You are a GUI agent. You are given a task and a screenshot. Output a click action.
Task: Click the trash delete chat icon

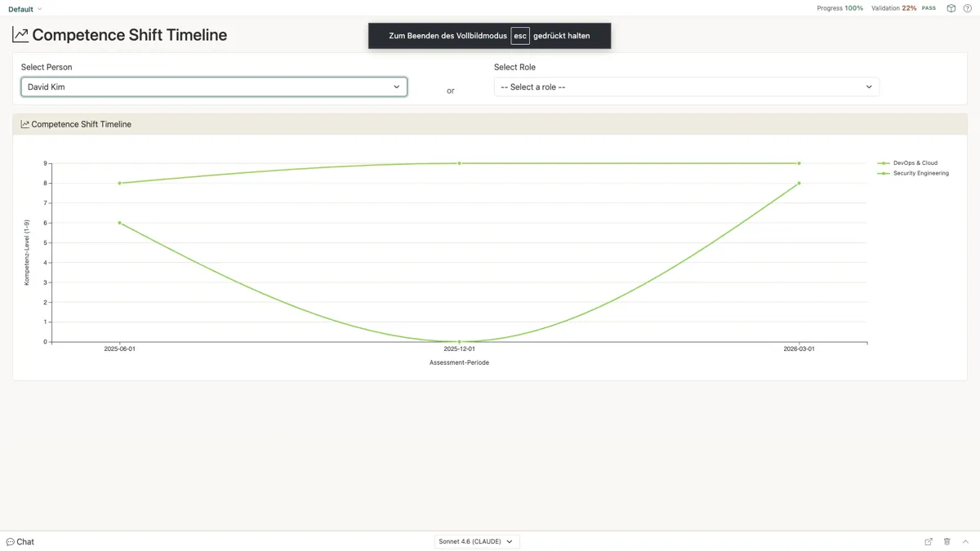947,541
